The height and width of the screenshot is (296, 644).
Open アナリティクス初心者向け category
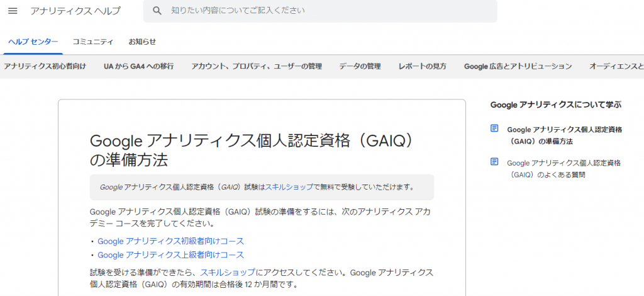coord(45,66)
